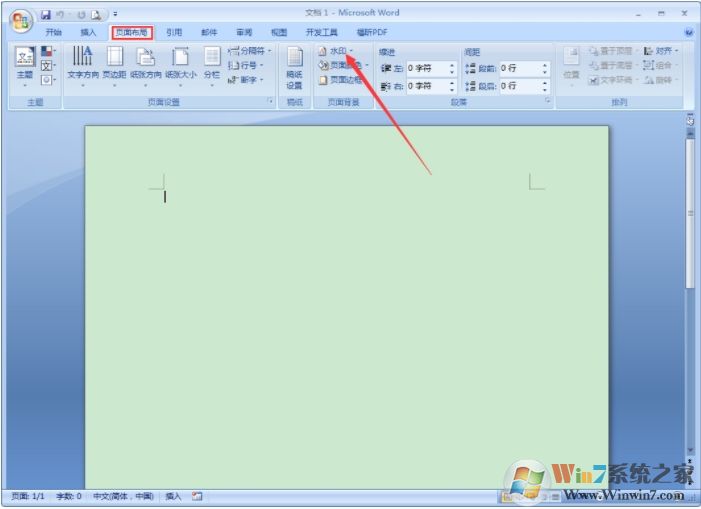This screenshot has height=509, width=701.
Task: Decrease right indent with spinner down arrow
Action: pos(452,89)
